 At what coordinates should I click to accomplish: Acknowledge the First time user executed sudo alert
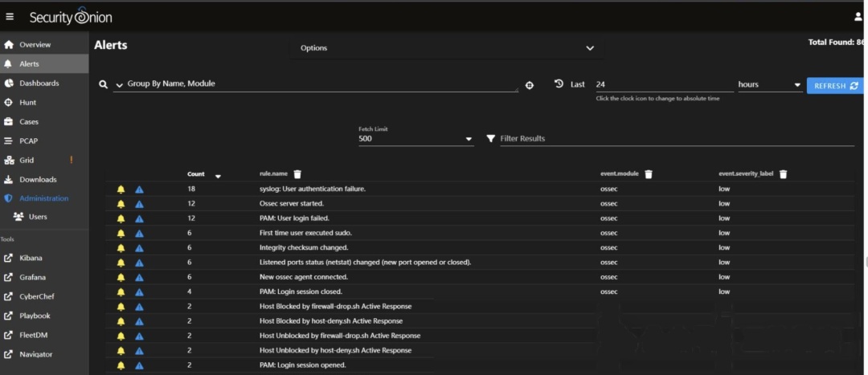(121, 234)
